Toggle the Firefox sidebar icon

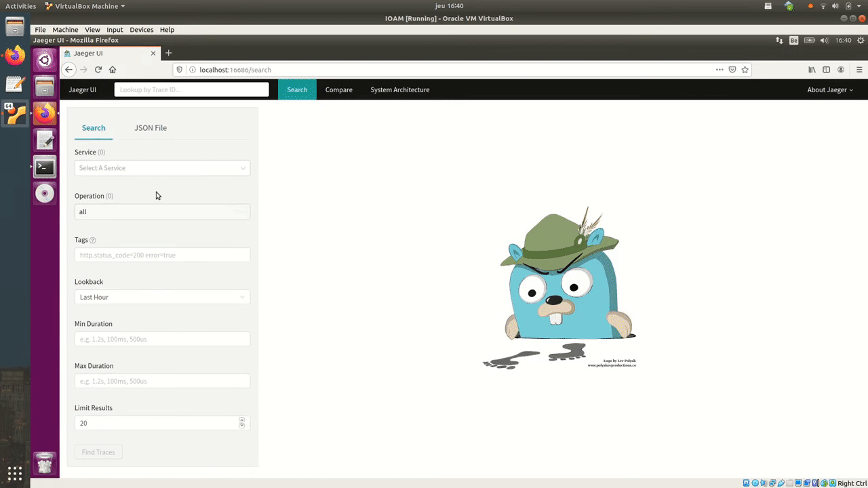(826, 70)
